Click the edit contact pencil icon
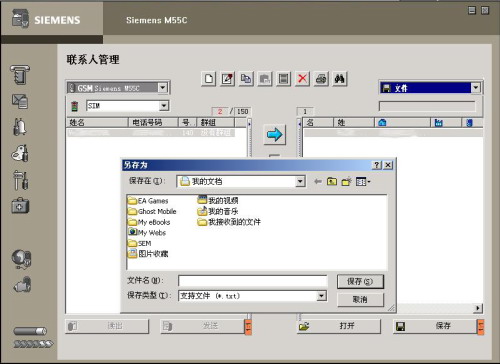 pos(228,79)
